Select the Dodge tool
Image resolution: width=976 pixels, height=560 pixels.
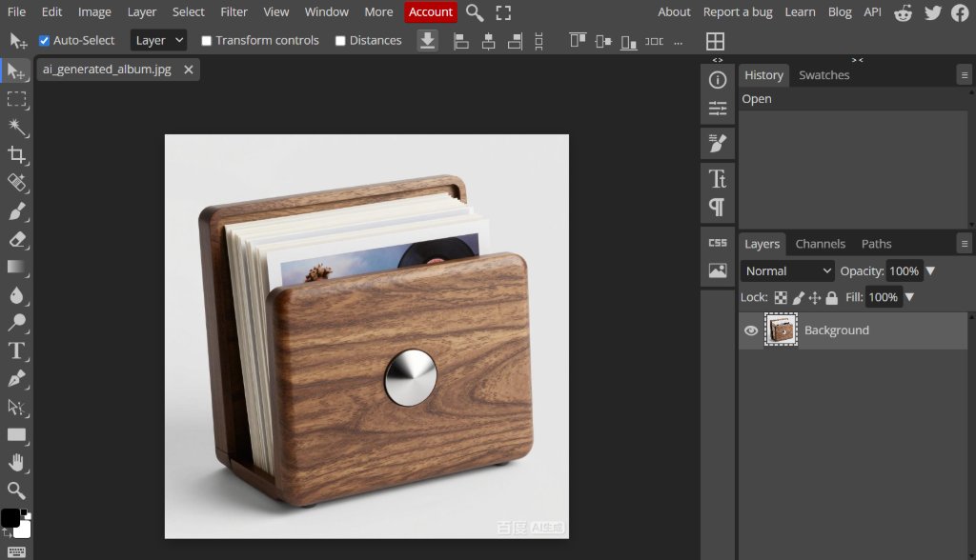click(x=16, y=323)
